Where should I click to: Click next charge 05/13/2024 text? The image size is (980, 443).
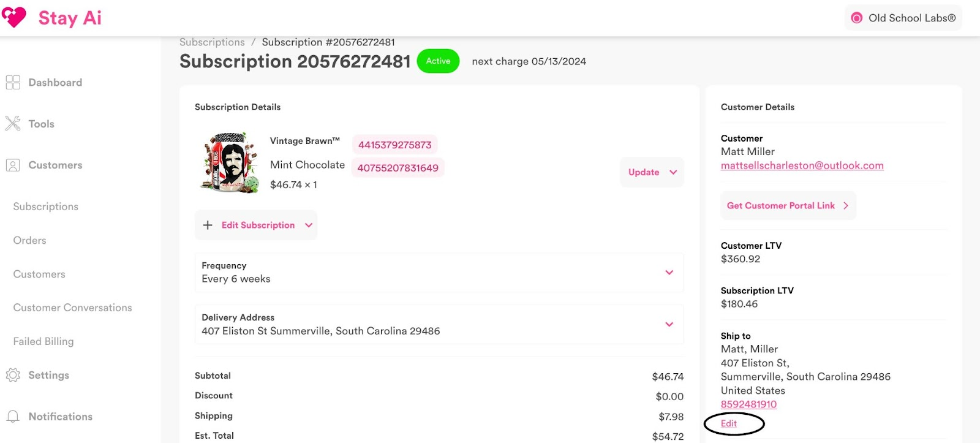[529, 61]
